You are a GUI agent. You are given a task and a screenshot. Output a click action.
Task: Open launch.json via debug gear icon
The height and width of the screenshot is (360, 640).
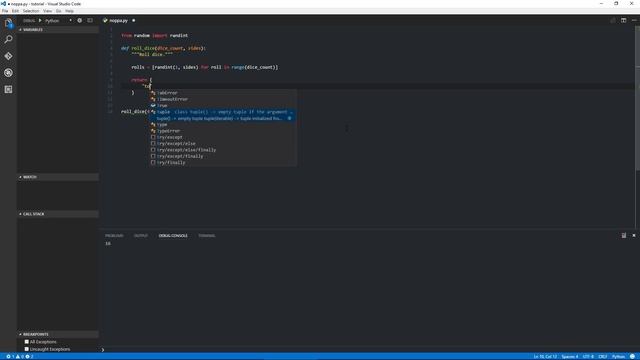coord(80,20)
